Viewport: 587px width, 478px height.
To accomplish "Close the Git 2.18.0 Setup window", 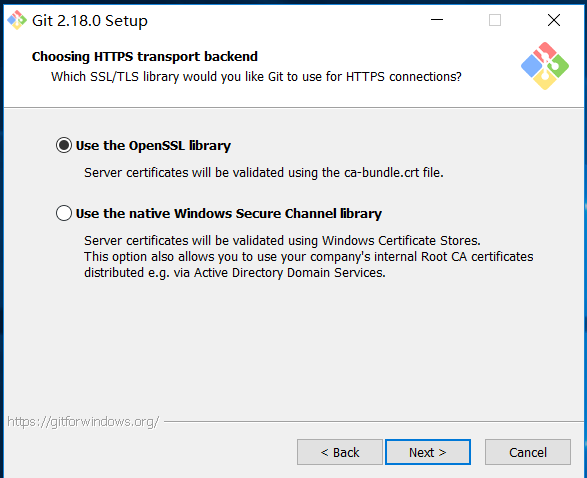I will (554, 20).
